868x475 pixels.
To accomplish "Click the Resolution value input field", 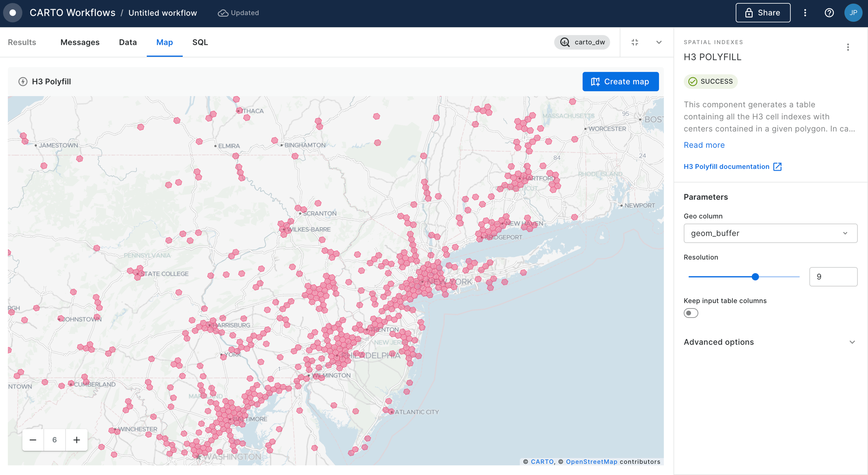I will pos(833,277).
